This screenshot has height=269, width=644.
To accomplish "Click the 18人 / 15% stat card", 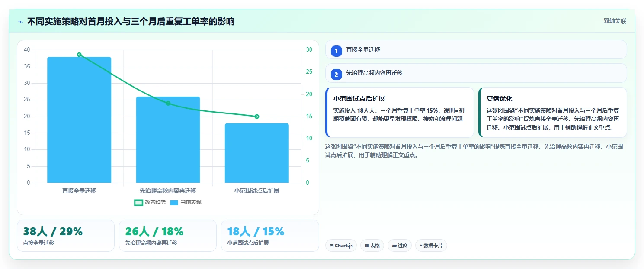I will pos(270,236).
